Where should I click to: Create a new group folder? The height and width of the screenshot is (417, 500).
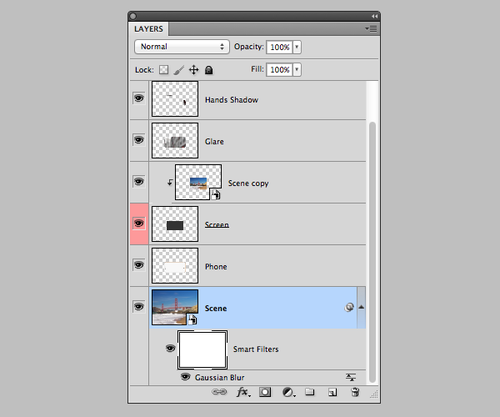310,392
